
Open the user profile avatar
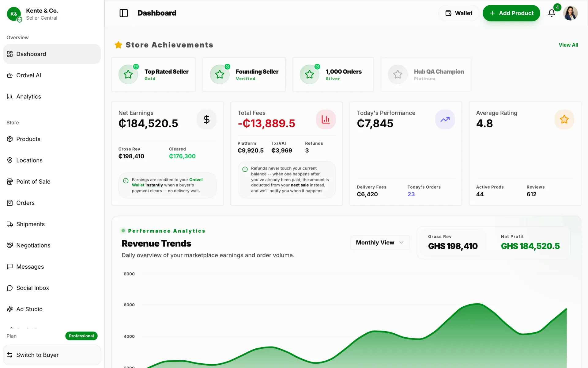tap(570, 13)
